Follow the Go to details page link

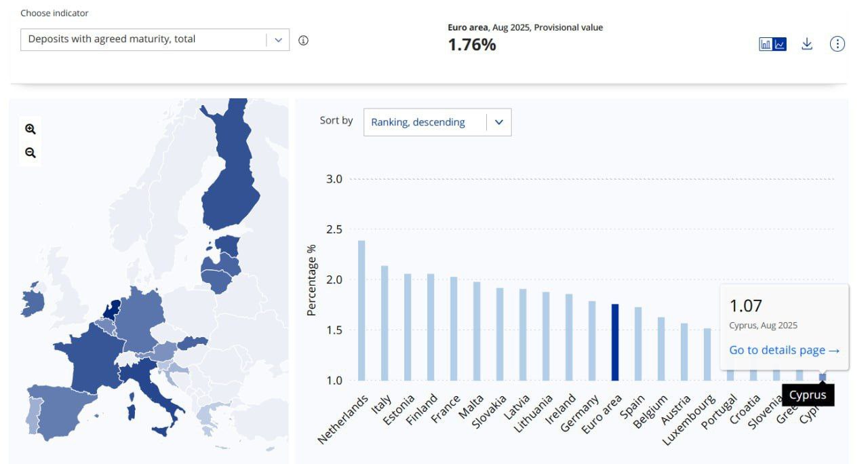(784, 350)
